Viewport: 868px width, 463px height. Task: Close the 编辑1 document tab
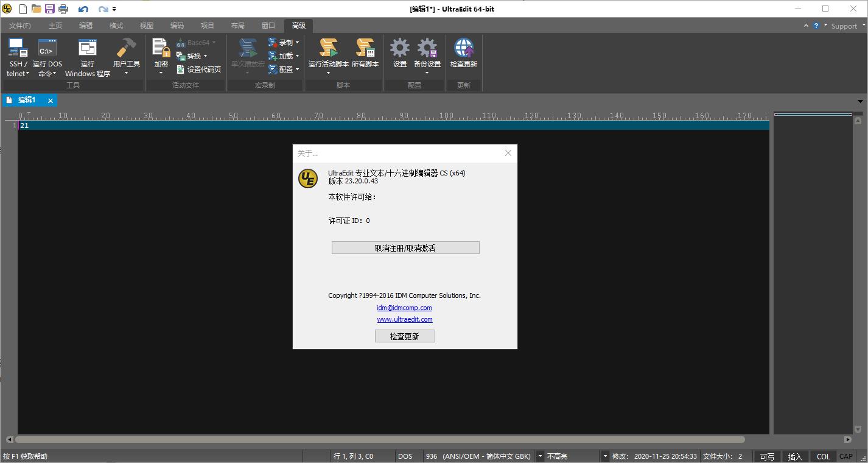[x=51, y=101]
